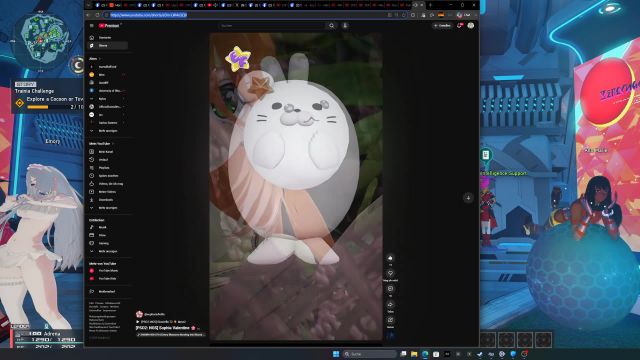The height and width of the screenshot is (360, 640).
Task: Open the Short creator's channel avatar
Action: tap(139, 314)
